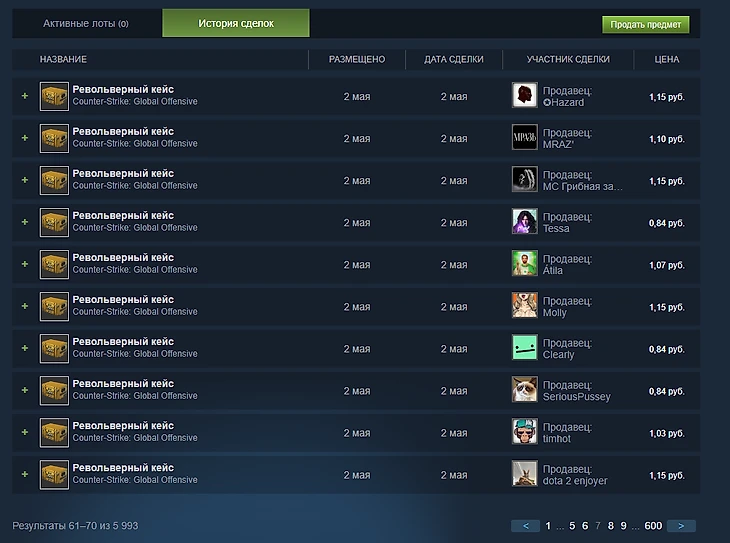The width and height of the screenshot is (730, 543).
Task: Expand the row sold by SeriousPussey
Action: coord(25,390)
